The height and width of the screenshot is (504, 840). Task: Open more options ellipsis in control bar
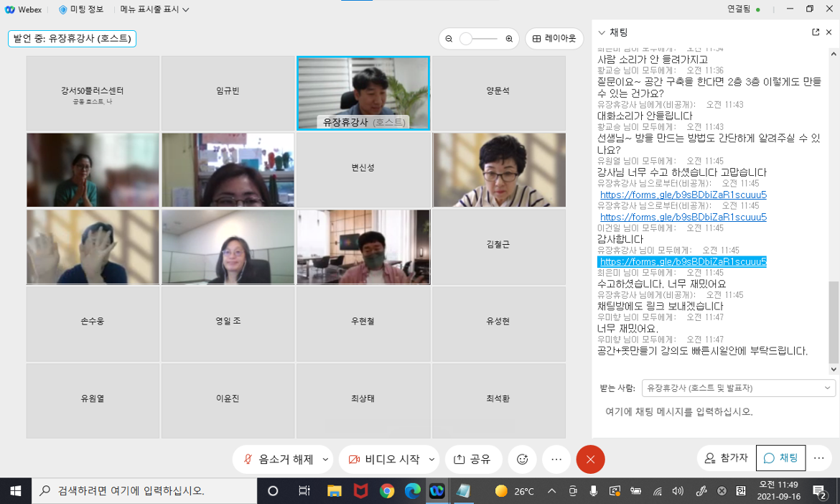point(556,459)
